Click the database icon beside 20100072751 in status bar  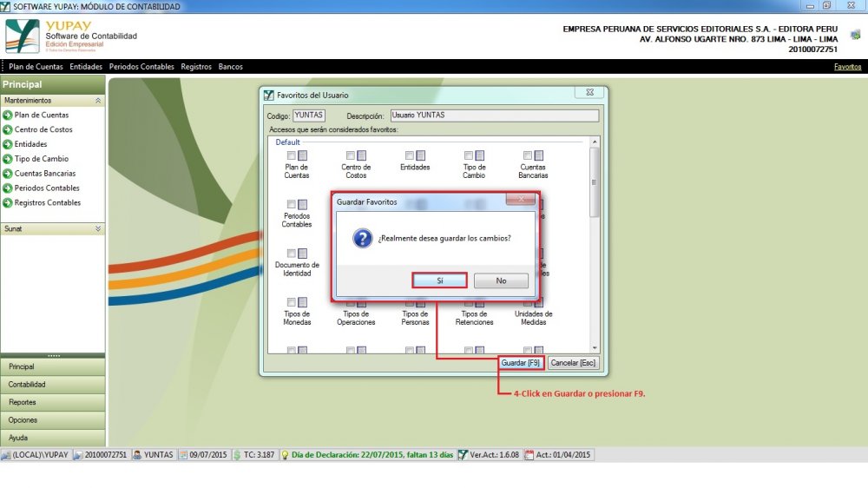coord(78,455)
